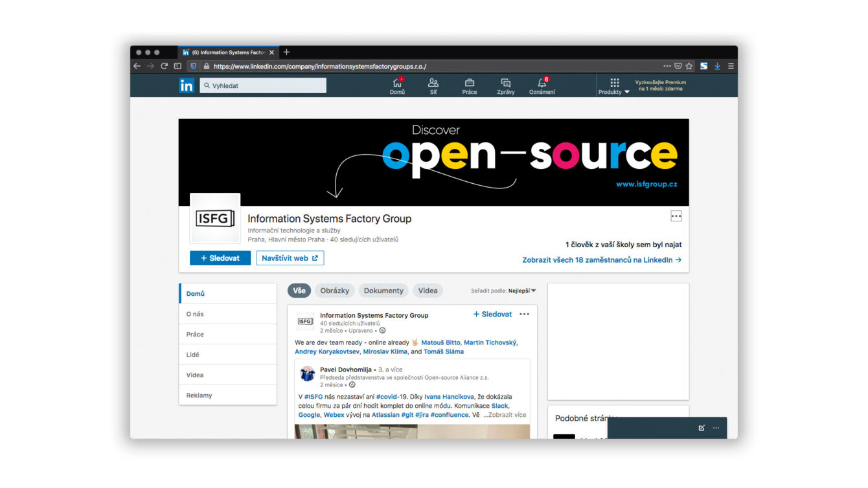Open Reklamy in the left page menu
Image resolution: width=868 pixels, height=488 pixels.
pos(228,395)
